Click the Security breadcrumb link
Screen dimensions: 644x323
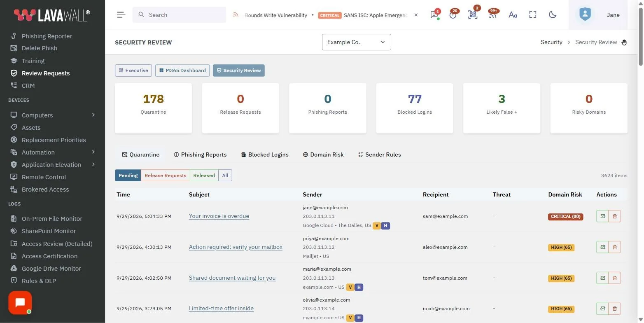[551, 42]
